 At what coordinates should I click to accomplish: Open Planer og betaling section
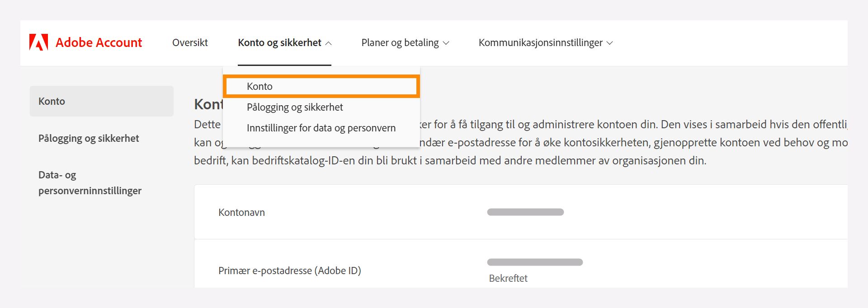[400, 42]
